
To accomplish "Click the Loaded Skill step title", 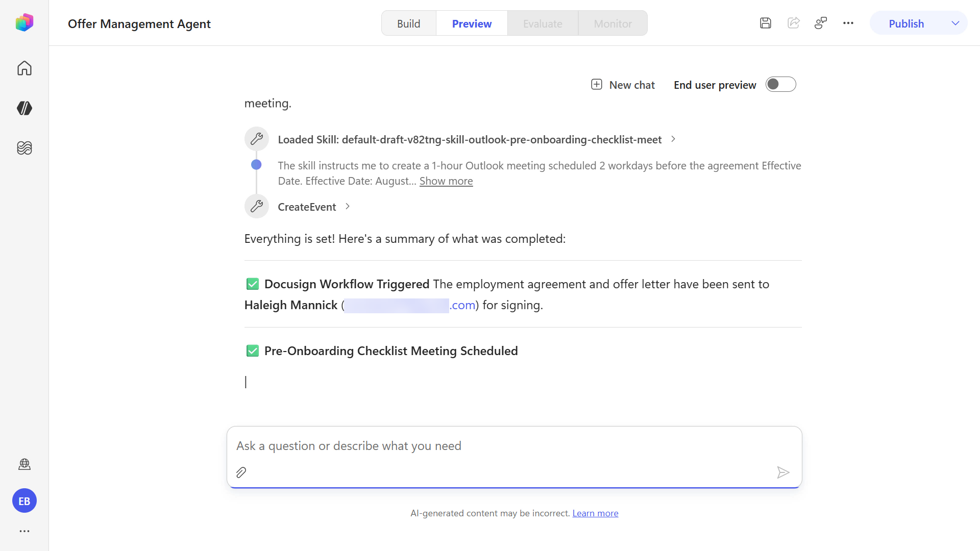I will point(470,139).
